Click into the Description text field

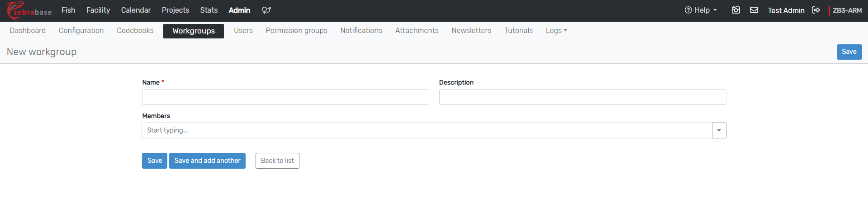pyautogui.click(x=582, y=97)
